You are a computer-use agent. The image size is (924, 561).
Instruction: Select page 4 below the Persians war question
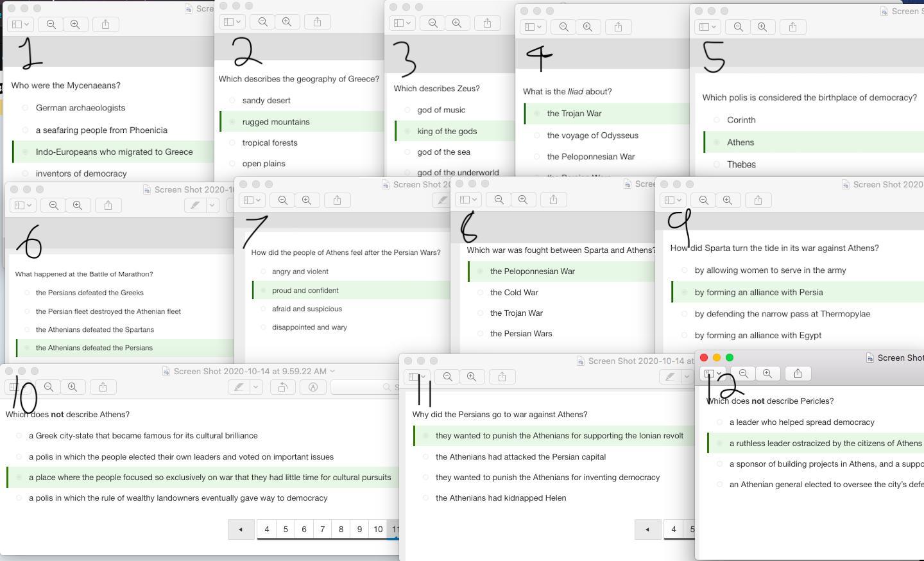pyautogui.click(x=673, y=530)
